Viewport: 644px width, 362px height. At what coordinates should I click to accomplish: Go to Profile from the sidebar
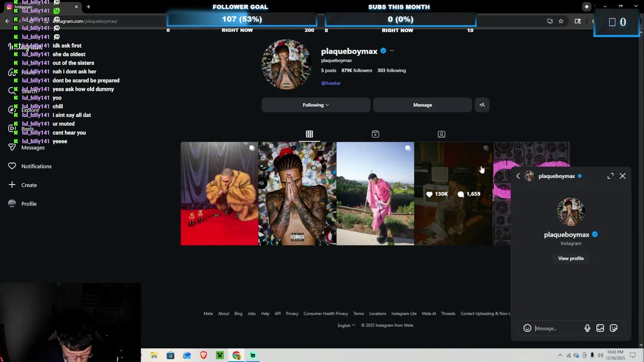click(23, 204)
